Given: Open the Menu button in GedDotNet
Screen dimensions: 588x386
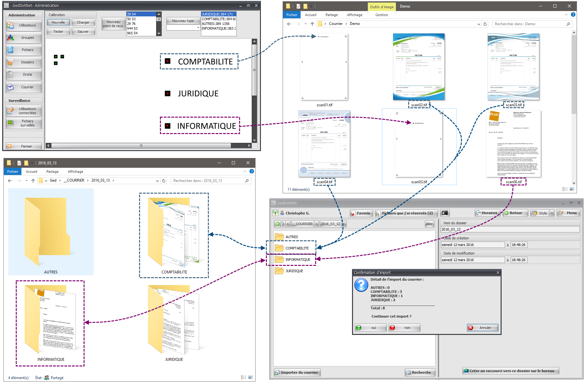Looking at the screenshot, I should 568,213.
